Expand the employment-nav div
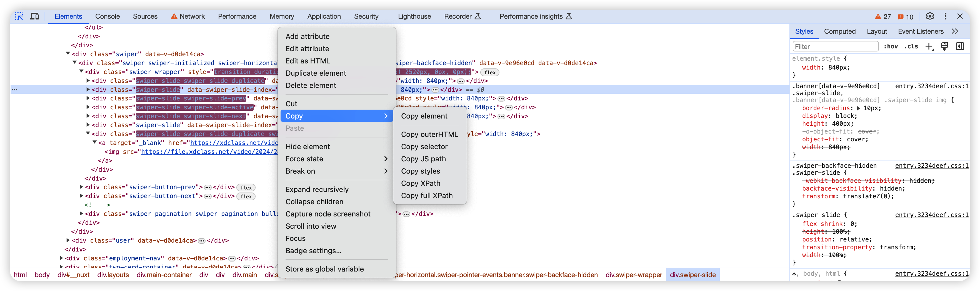The image size is (980, 291). pos(62,258)
